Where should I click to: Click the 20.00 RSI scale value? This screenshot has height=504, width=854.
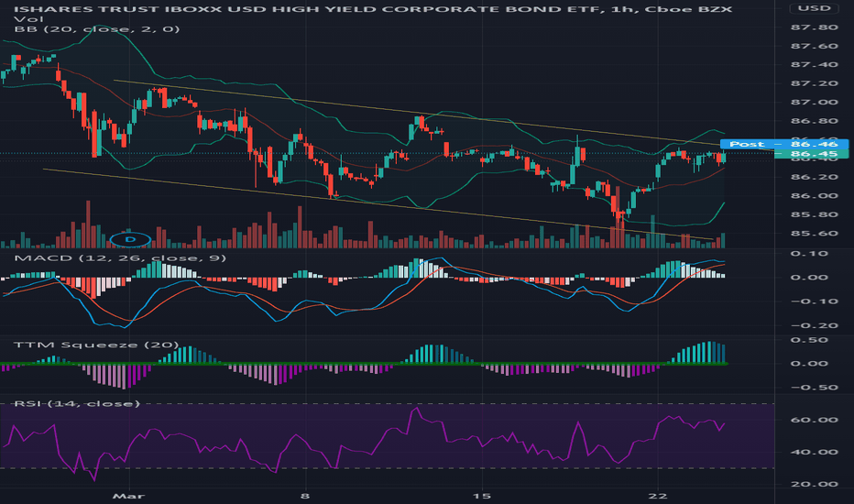[x=815, y=485]
